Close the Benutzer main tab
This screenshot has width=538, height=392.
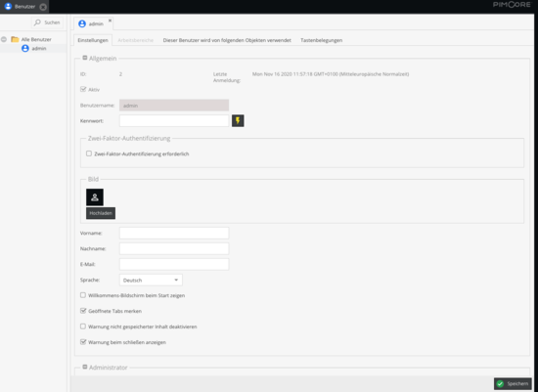pos(43,7)
